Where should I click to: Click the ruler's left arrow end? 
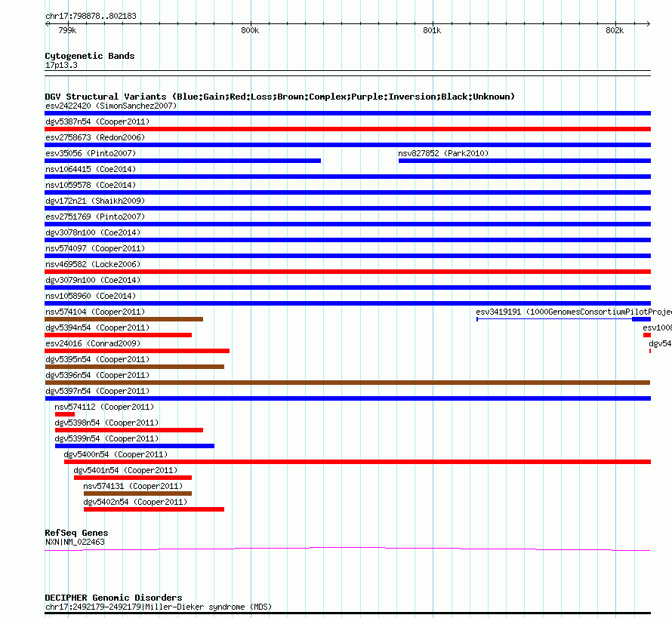47,24
